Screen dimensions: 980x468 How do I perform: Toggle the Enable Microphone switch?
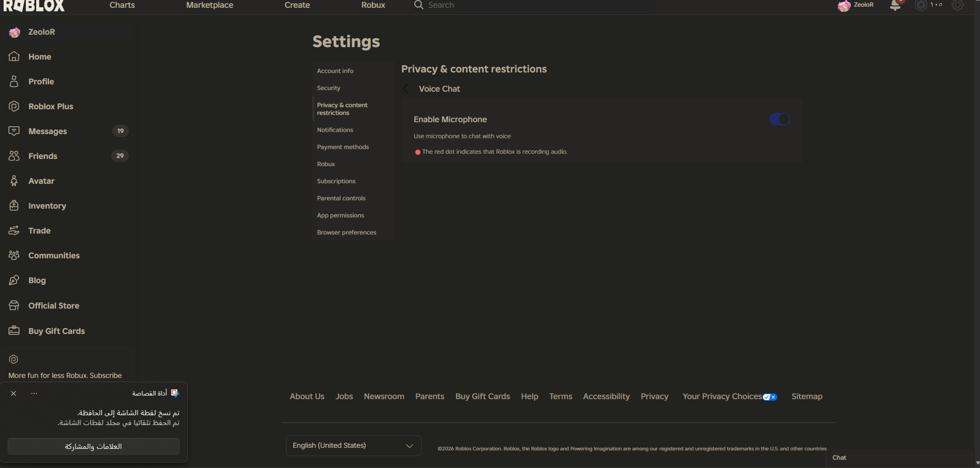(779, 119)
